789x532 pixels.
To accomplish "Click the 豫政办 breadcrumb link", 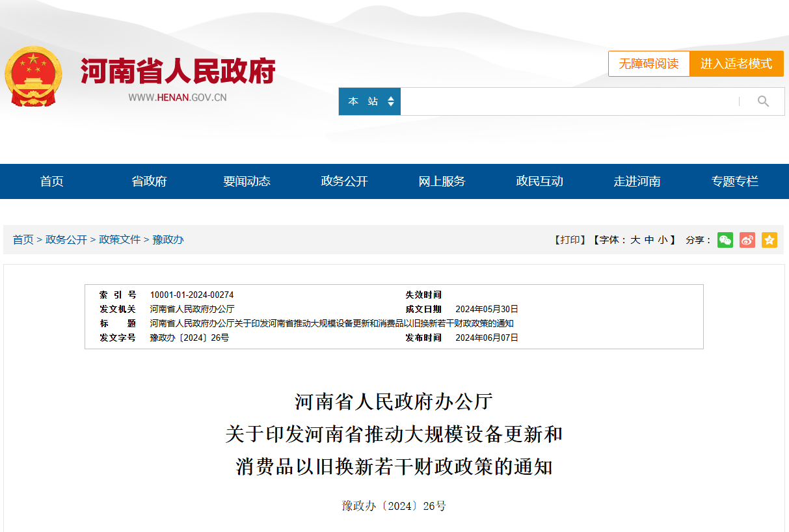I will point(168,240).
